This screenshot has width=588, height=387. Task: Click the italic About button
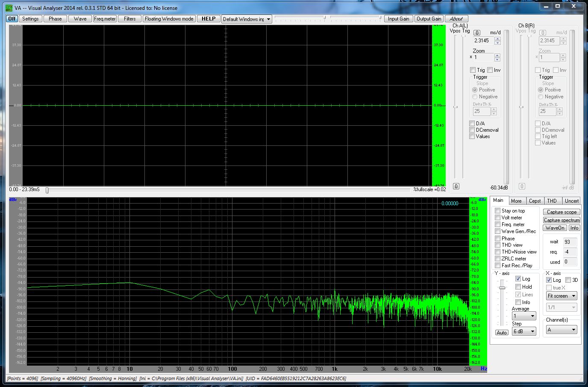coord(456,19)
